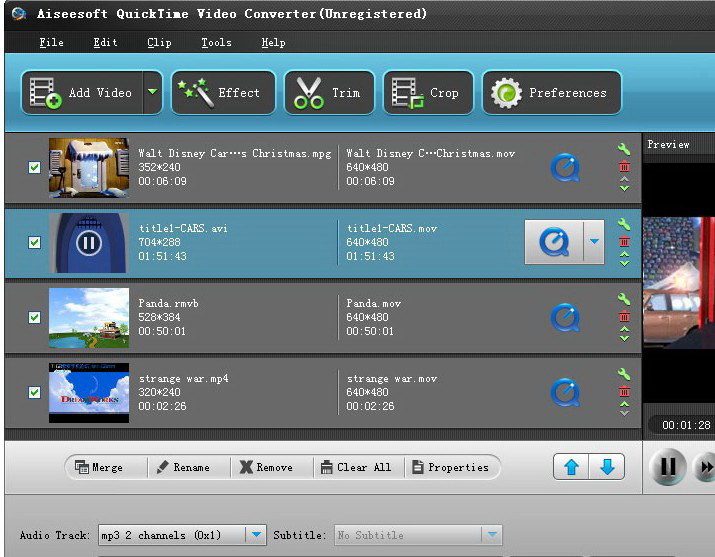Click the paused title1-CARS thumbnail
This screenshot has height=557, width=715.
[89, 243]
